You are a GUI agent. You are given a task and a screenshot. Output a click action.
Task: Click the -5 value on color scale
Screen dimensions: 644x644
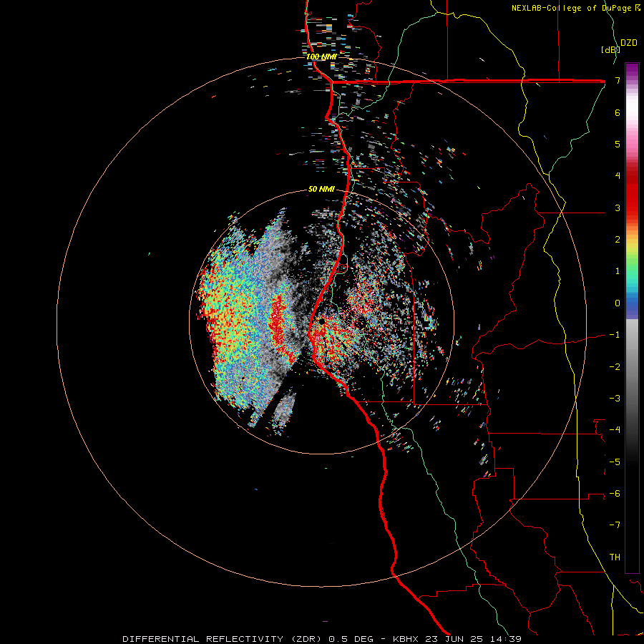point(615,462)
